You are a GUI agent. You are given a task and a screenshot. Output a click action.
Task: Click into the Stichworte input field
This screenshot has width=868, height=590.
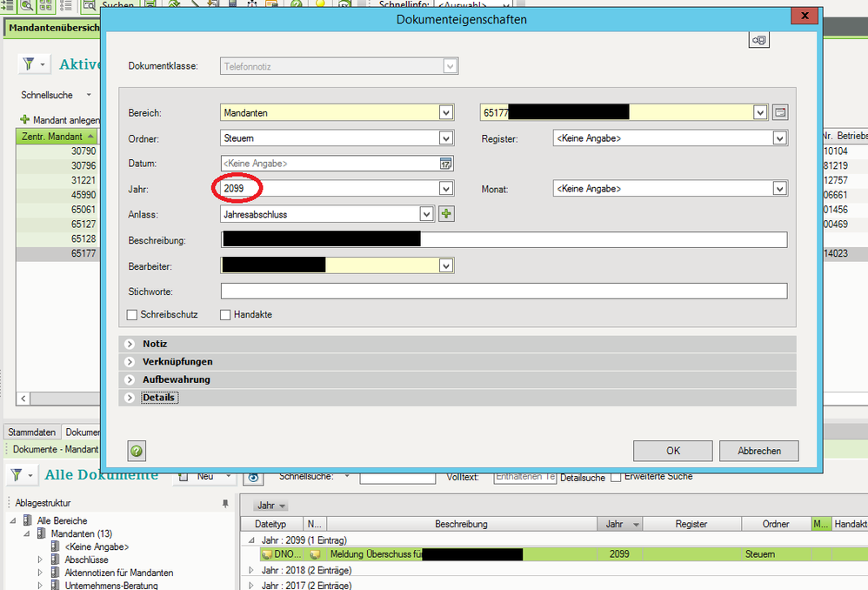coord(504,291)
